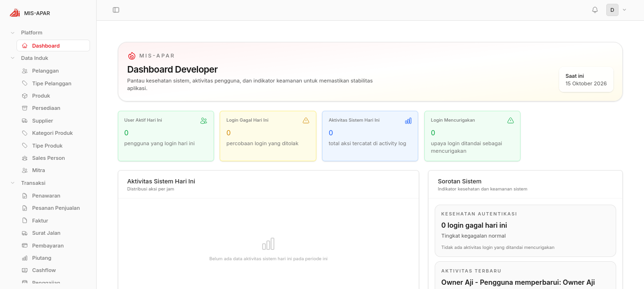
Task: Click the Tipe Produk tag icon
Action: [25, 146]
